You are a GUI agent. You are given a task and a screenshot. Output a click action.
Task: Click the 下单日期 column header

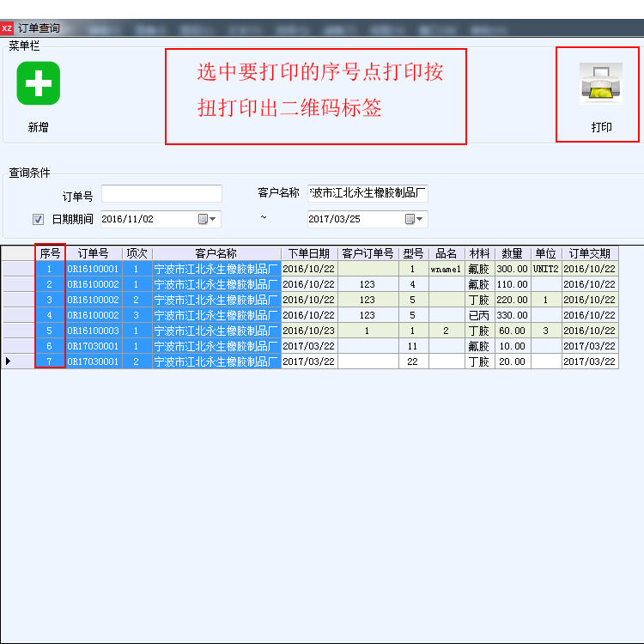(309, 253)
